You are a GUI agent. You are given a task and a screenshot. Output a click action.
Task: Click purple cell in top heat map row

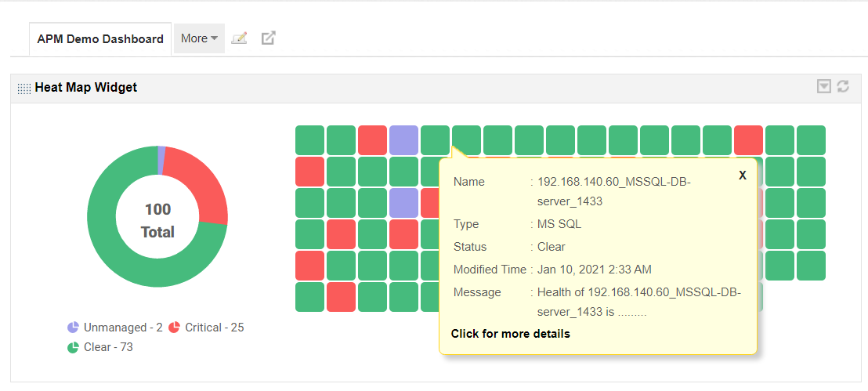(403, 140)
